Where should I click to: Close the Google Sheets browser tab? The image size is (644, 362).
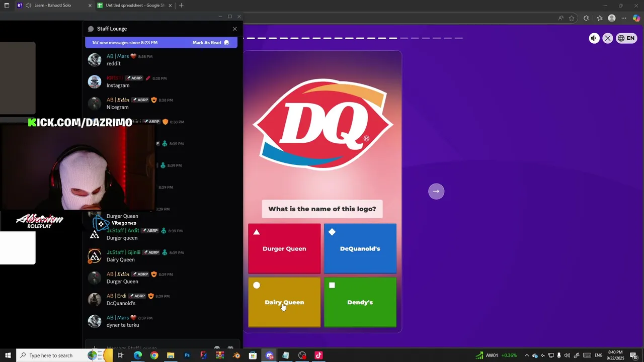(x=170, y=6)
